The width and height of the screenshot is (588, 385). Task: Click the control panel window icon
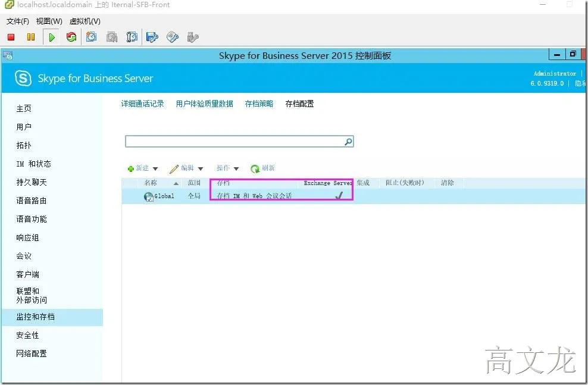pos(8,56)
